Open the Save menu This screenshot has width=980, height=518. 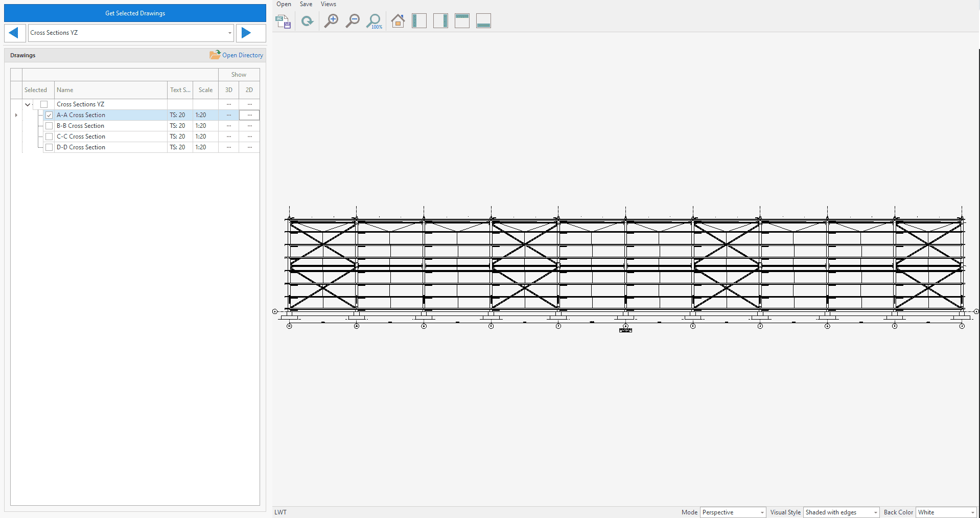[x=306, y=4]
